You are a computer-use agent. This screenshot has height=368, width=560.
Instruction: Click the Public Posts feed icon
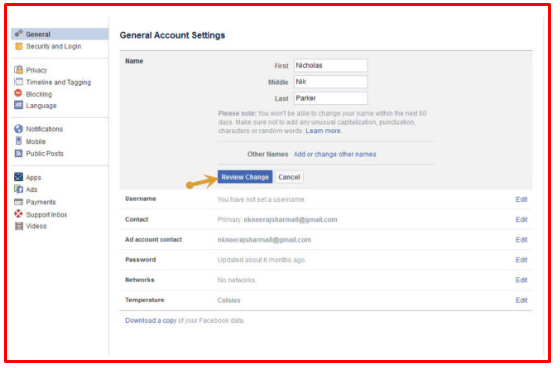[19, 153]
